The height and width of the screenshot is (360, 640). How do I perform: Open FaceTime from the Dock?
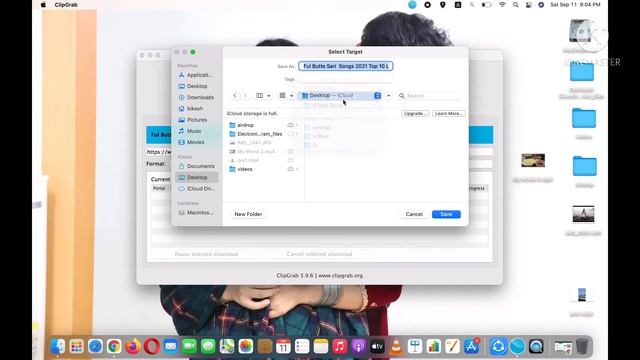pos(189,347)
